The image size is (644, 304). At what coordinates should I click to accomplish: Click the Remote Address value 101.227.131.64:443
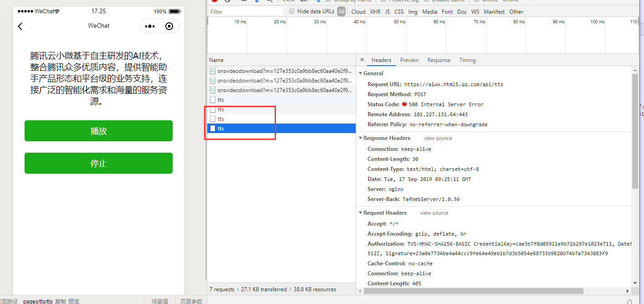(440, 114)
